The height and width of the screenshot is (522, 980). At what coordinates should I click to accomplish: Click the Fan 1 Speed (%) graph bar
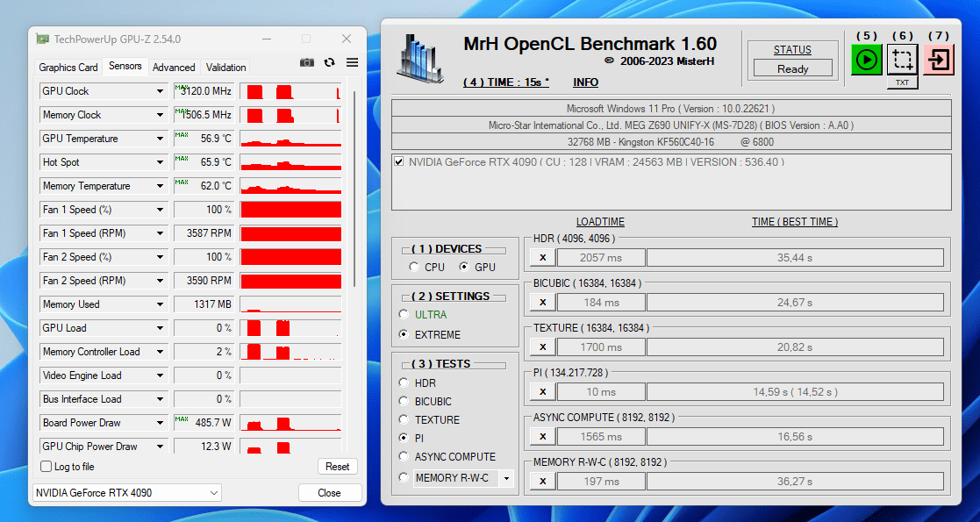pos(290,210)
